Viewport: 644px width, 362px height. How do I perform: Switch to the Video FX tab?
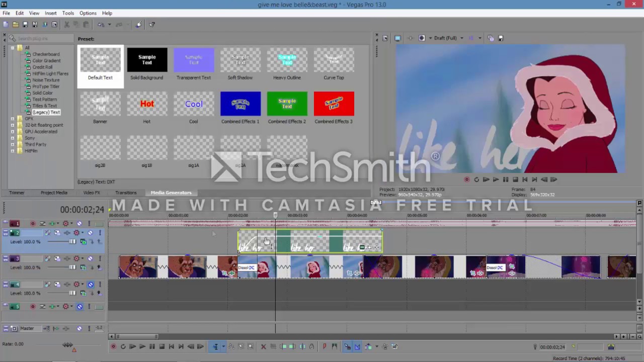(x=92, y=193)
